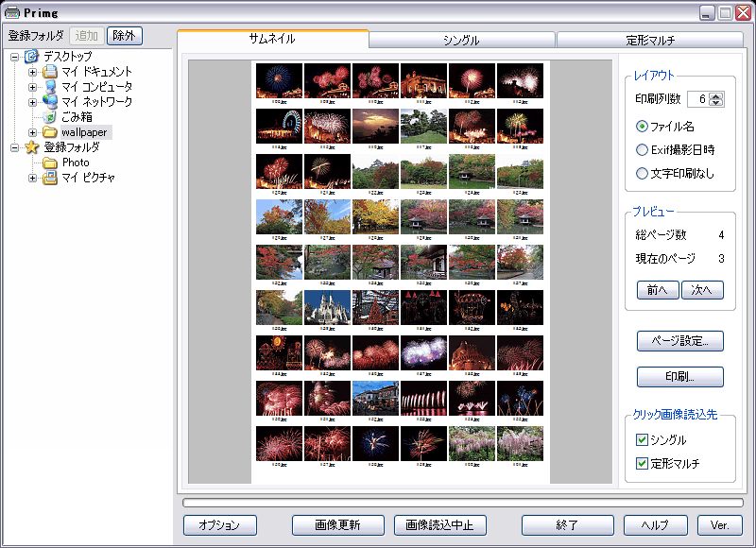The height and width of the screenshot is (548, 756).
Task: Select the マイ ドキュメント folder icon
Action: [x=50, y=72]
